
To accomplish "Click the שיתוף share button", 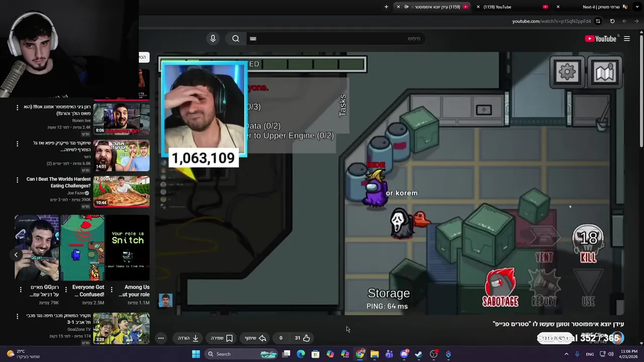I will coord(255,338).
